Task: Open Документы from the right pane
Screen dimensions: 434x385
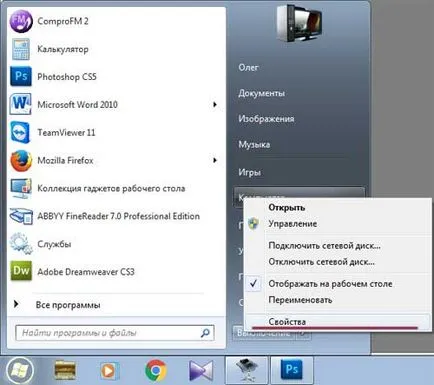Action: pyautogui.click(x=261, y=93)
